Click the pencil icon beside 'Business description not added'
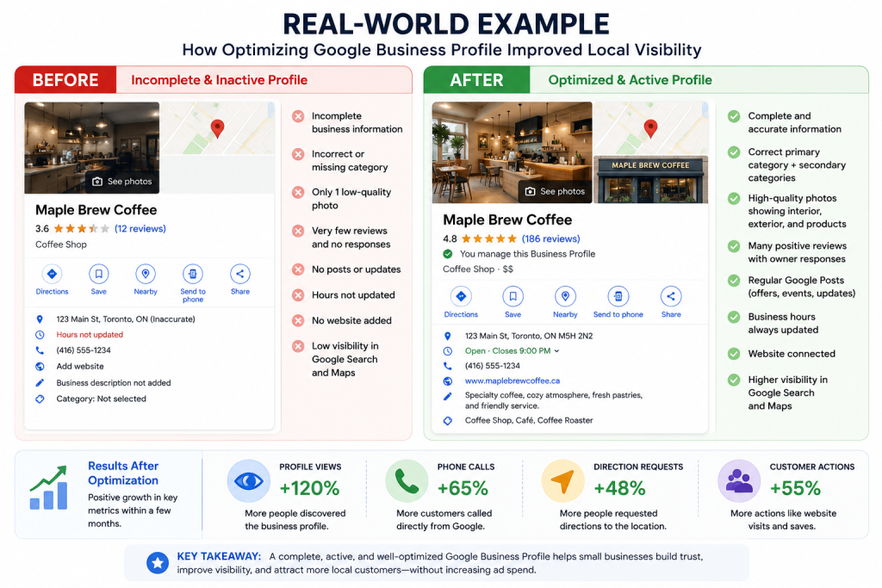The width and height of the screenshot is (882, 588). pos(40,383)
